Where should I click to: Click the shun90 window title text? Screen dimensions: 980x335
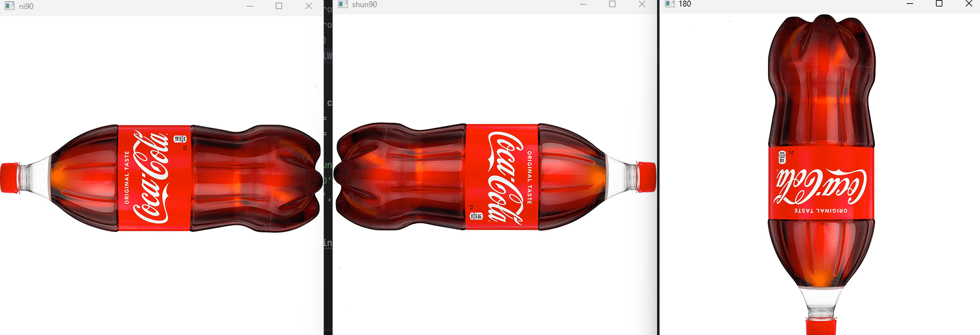pyautogui.click(x=365, y=5)
